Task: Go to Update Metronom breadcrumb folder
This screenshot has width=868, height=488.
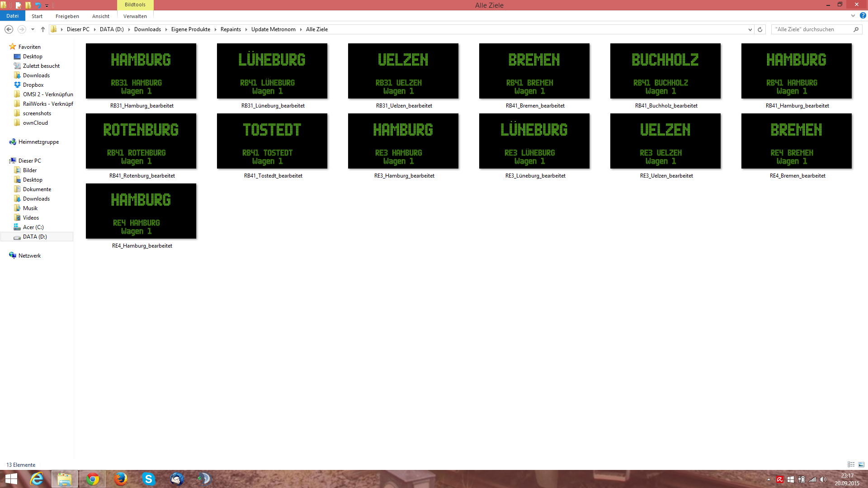Action: (x=273, y=29)
